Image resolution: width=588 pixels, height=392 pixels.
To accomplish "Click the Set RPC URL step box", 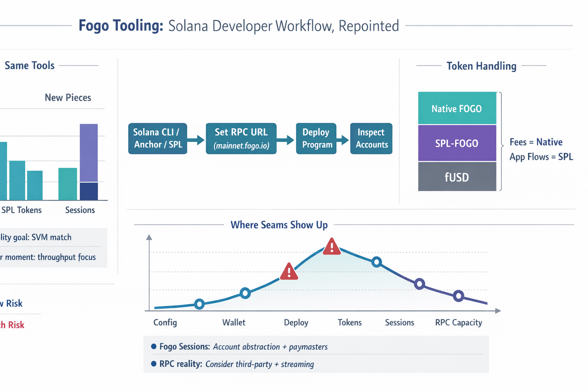I will [x=241, y=139].
